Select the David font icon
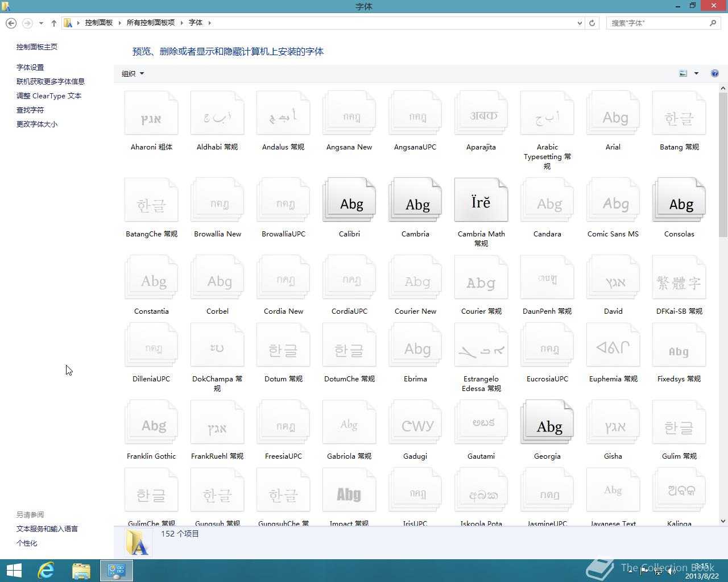 tap(613, 277)
